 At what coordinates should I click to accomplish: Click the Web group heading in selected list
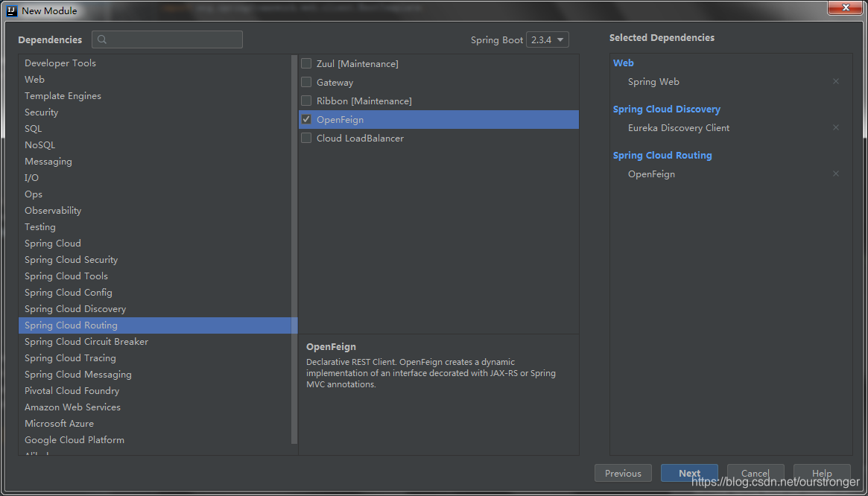624,63
